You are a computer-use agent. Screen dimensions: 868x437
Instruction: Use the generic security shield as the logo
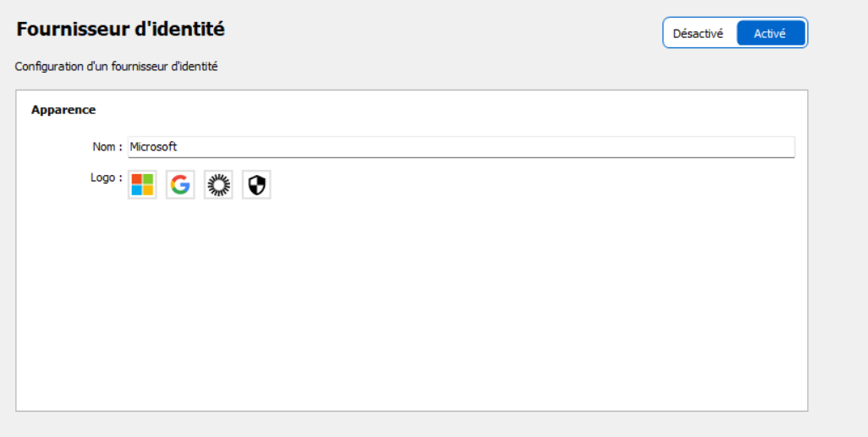click(256, 185)
